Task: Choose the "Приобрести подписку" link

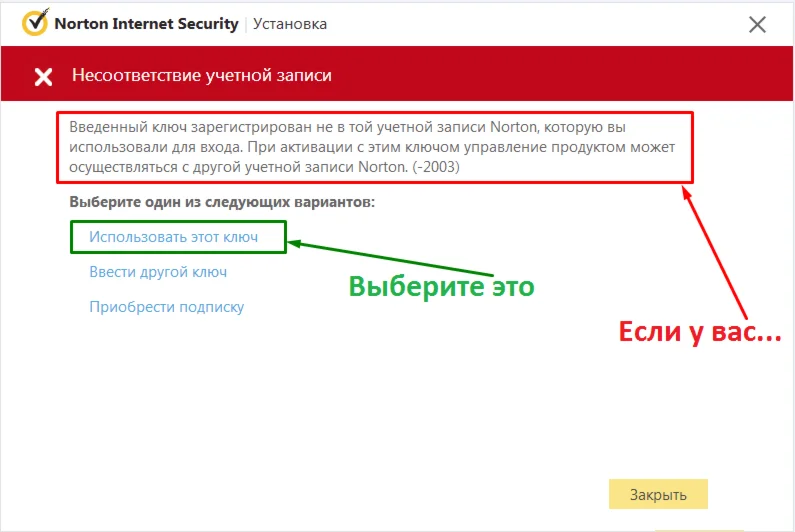Action: coord(166,307)
